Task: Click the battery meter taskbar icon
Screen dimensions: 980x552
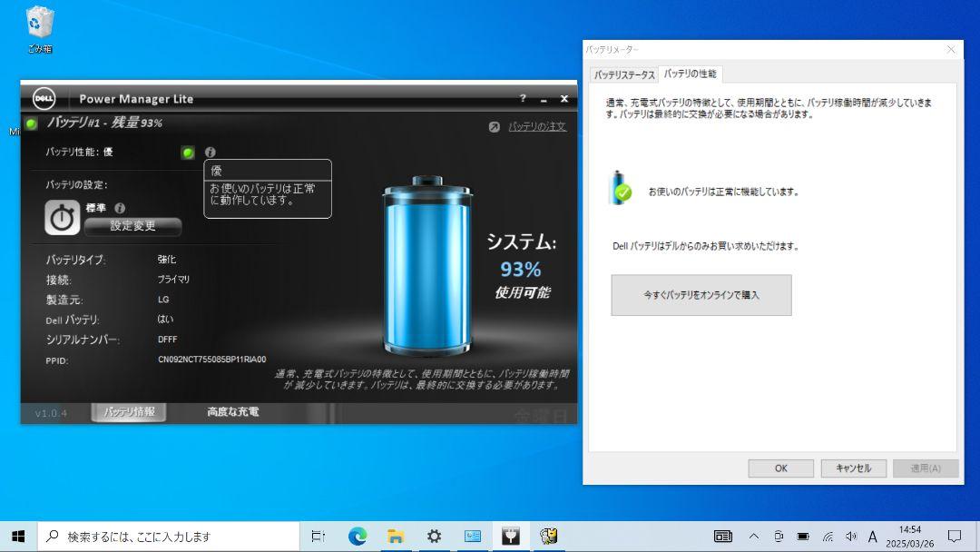Action: coord(549,537)
